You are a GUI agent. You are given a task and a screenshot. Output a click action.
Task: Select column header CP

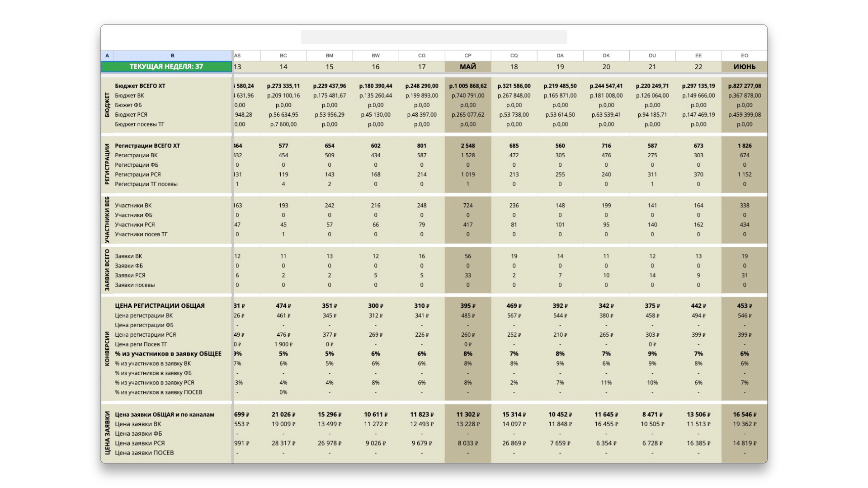(x=467, y=56)
